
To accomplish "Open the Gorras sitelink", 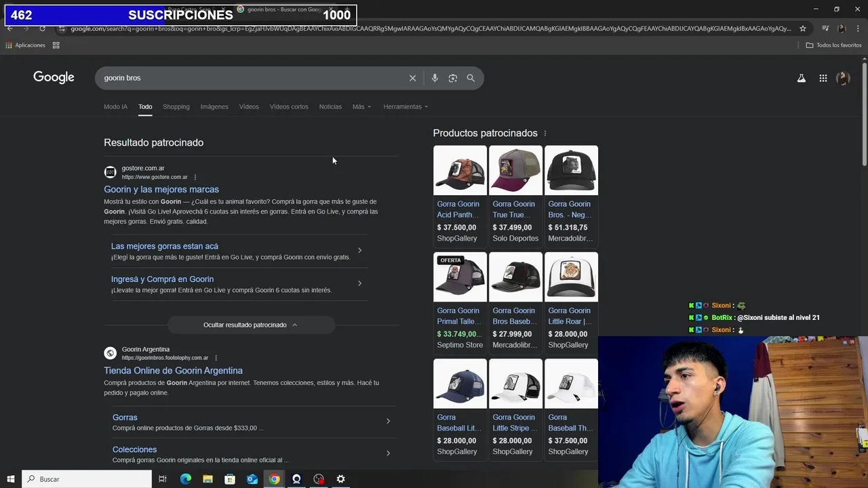I will [x=125, y=418].
